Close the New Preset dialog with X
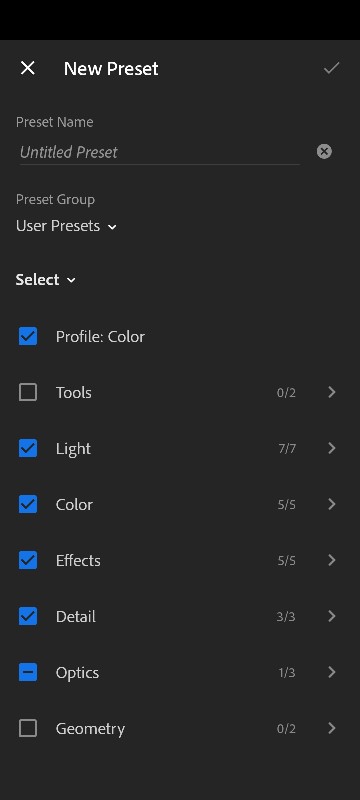 pos(28,68)
